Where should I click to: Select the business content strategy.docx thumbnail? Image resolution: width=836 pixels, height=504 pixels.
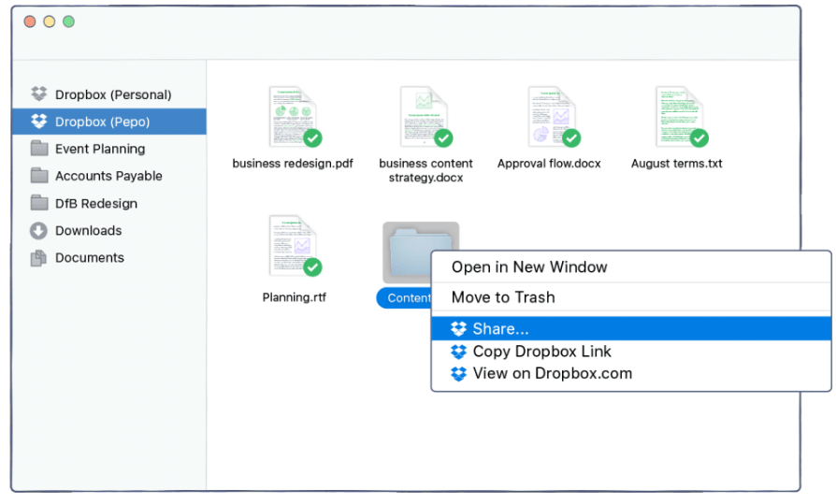(425, 117)
